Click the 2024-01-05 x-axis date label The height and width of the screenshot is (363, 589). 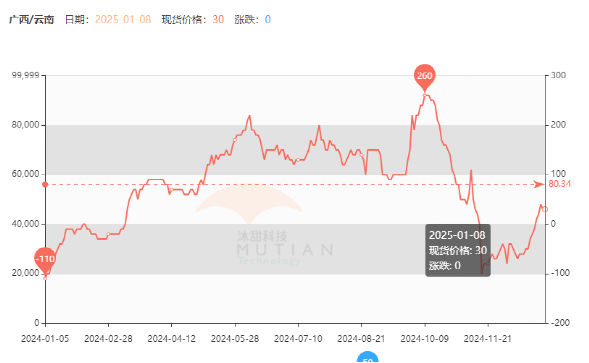click(x=45, y=339)
